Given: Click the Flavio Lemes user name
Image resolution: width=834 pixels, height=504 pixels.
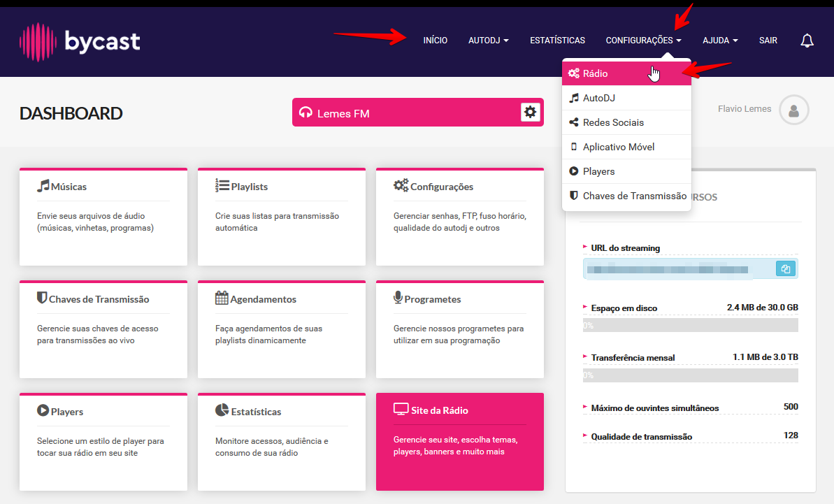Looking at the screenshot, I should (744, 109).
